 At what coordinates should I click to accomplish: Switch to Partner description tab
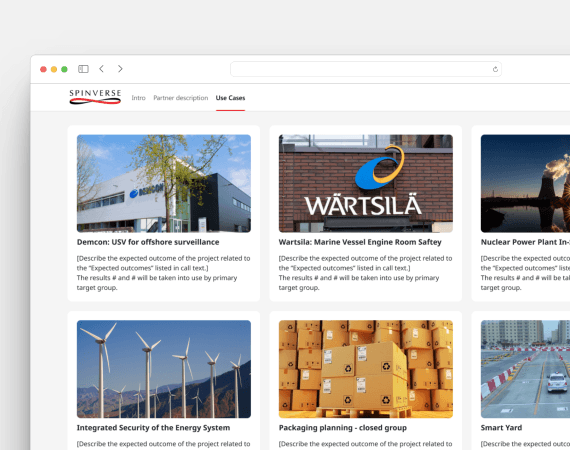point(181,98)
